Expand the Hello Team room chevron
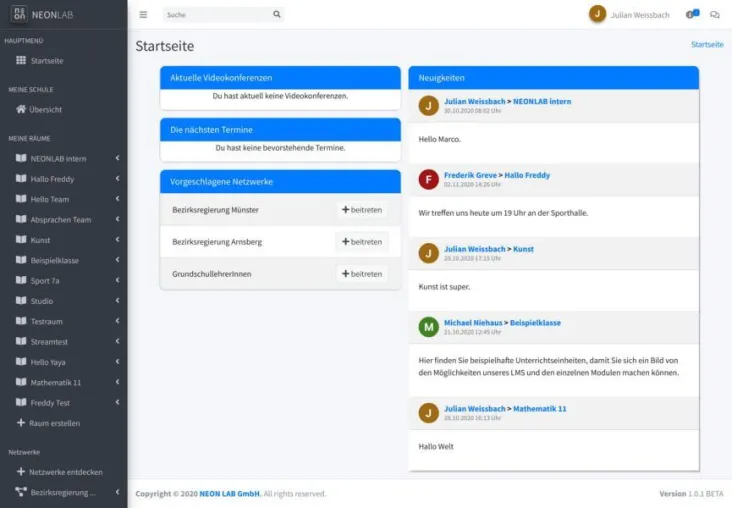 (118, 199)
